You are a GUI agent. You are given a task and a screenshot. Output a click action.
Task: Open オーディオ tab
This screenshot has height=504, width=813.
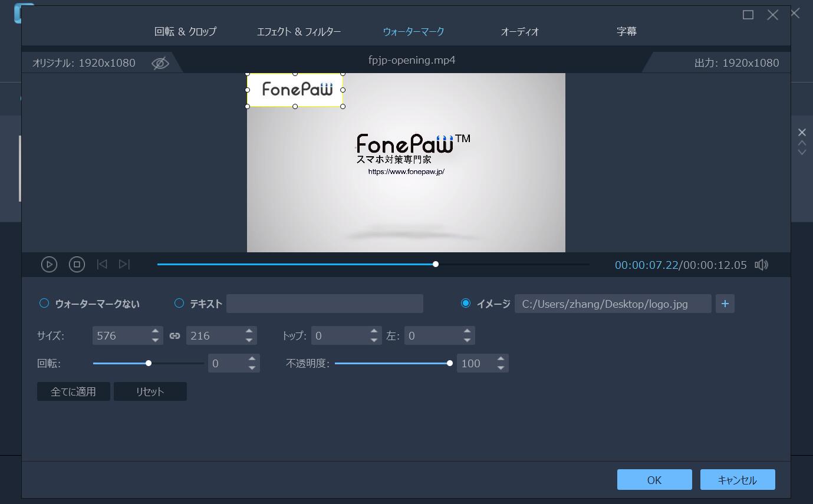520,31
